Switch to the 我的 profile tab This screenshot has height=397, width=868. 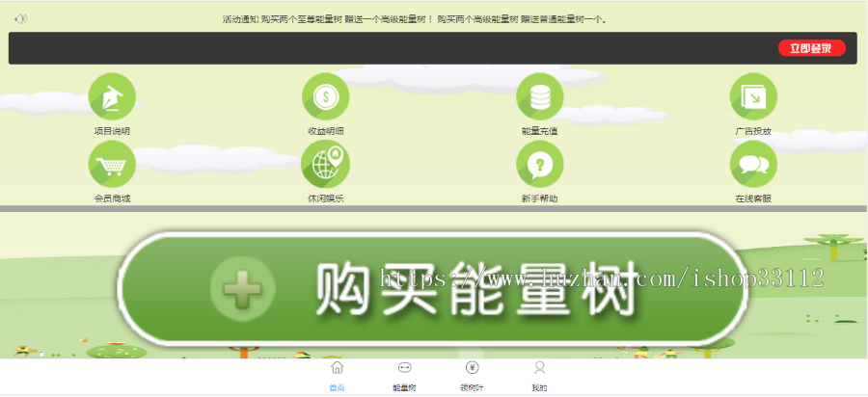[x=539, y=376]
